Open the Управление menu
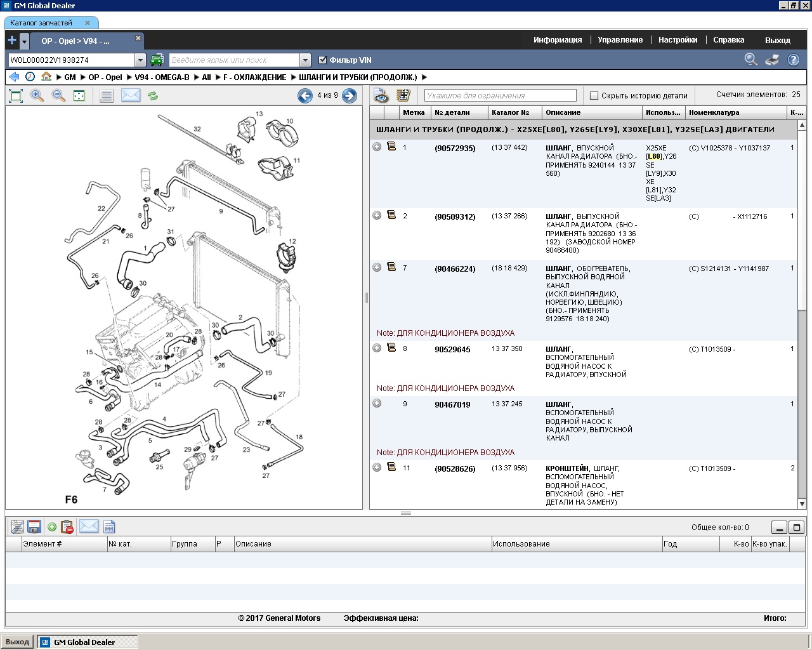The width and height of the screenshot is (812, 650). tap(620, 39)
